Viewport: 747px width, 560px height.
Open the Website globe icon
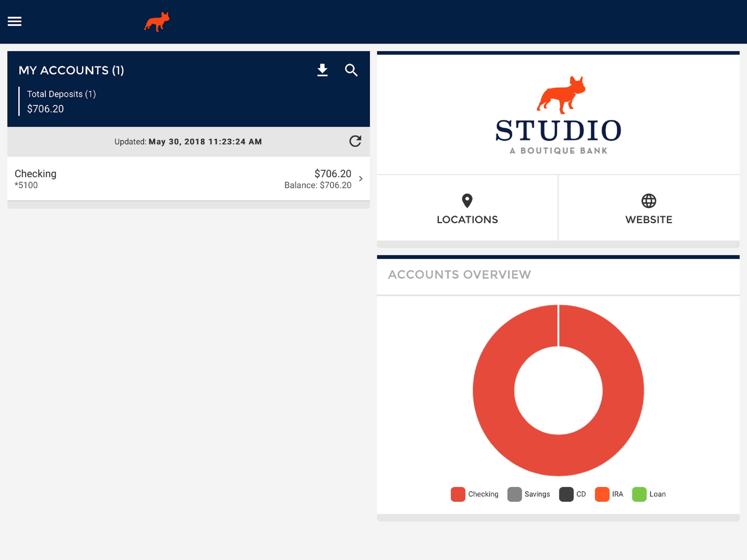tap(649, 201)
